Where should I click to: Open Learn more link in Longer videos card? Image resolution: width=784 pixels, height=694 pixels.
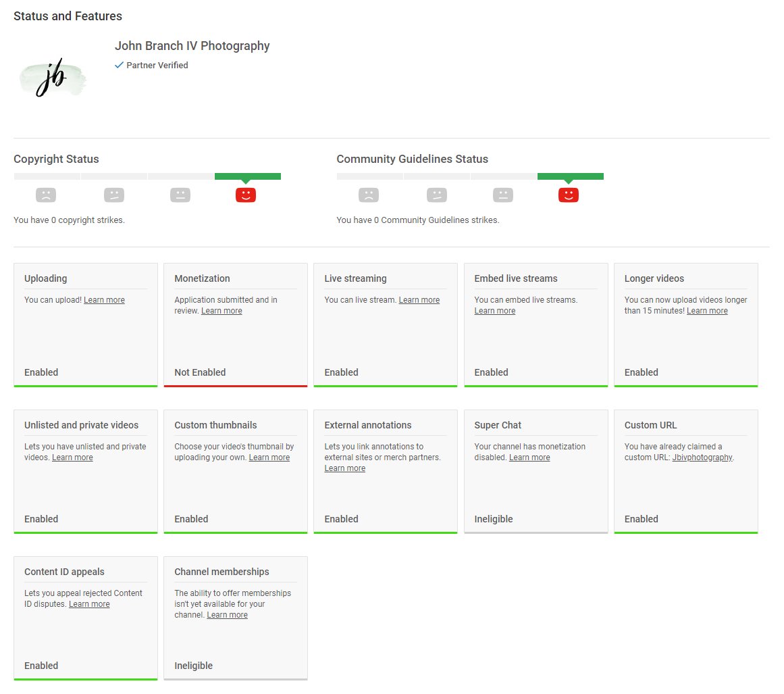[707, 311]
